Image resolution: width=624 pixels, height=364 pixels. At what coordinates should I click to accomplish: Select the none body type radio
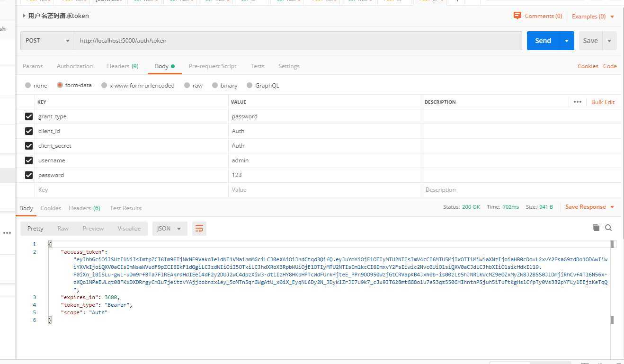[x=28, y=85]
